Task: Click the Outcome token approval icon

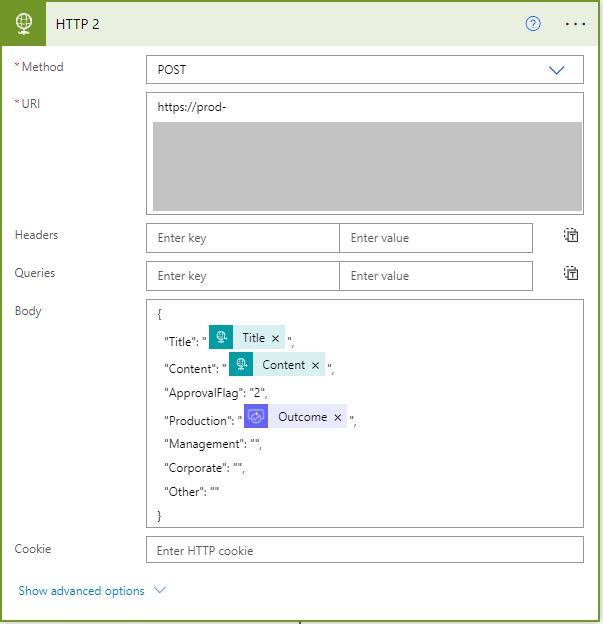Action: (256, 416)
